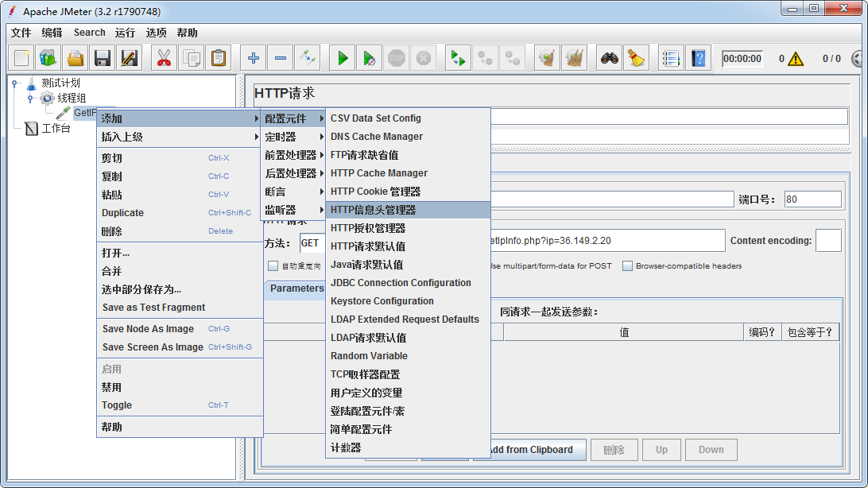Click the Shutdown test icon
The height and width of the screenshot is (488, 868).
tap(424, 58)
